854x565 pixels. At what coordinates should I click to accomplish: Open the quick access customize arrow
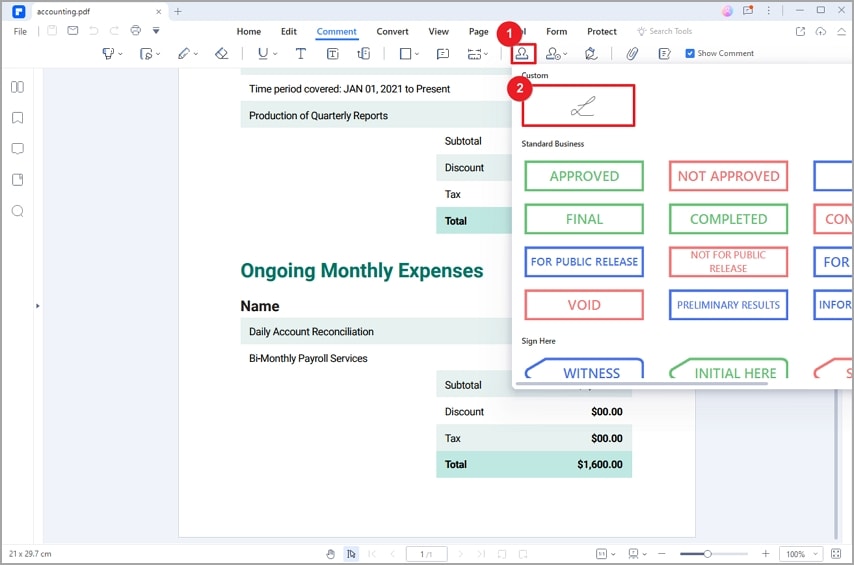tap(156, 31)
